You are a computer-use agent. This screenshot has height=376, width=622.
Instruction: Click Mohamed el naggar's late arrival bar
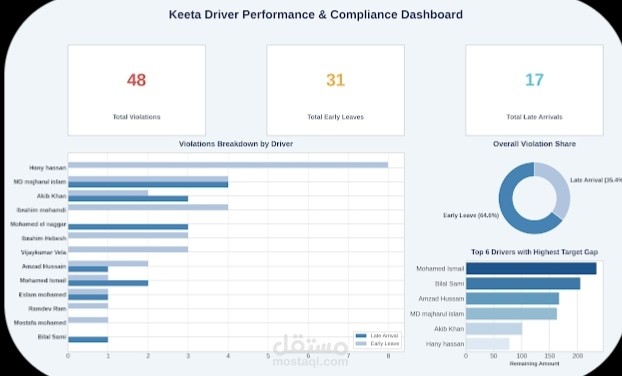(x=128, y=227)
